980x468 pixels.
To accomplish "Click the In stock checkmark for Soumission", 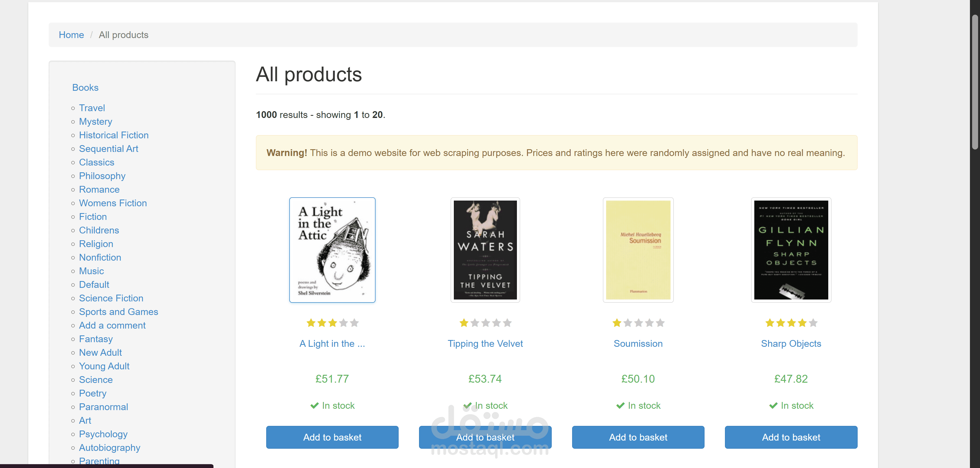I will click(x=621, y=406).
